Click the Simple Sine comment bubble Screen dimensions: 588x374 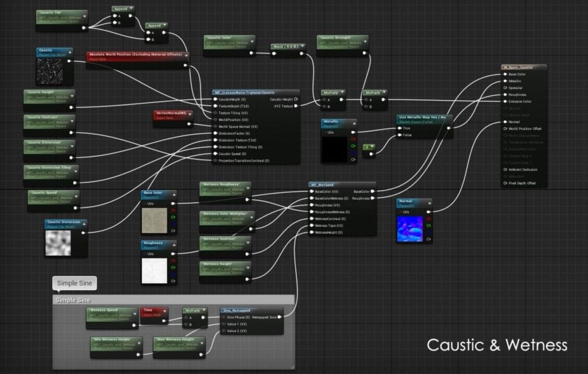75,283
